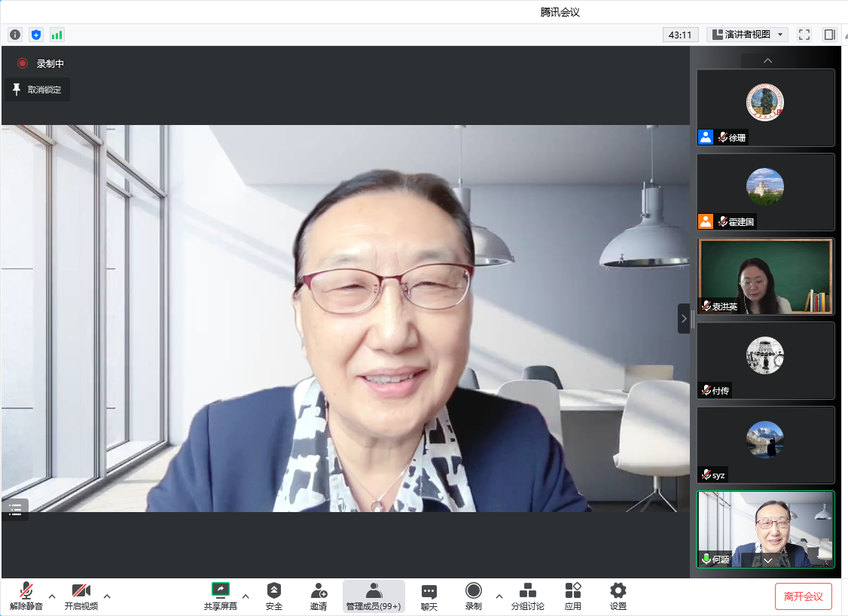Expand the arrow next to 录制
Image resolution: width=848 pixels, height=616 pixels.
499,596
